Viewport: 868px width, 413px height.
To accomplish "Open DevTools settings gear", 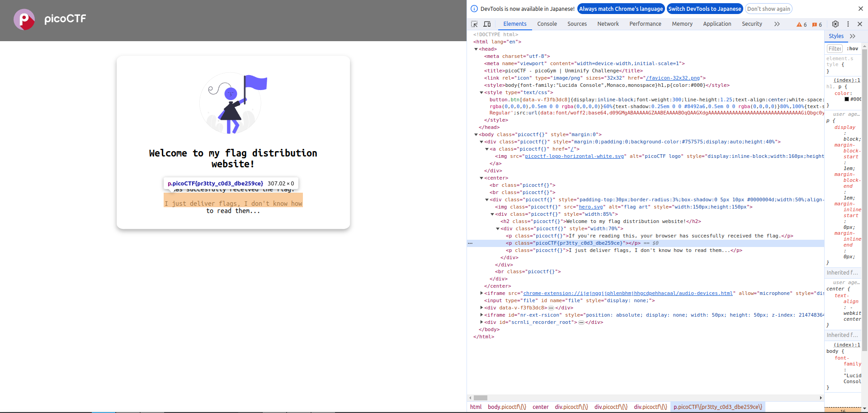I will click(x=835, y=24).
